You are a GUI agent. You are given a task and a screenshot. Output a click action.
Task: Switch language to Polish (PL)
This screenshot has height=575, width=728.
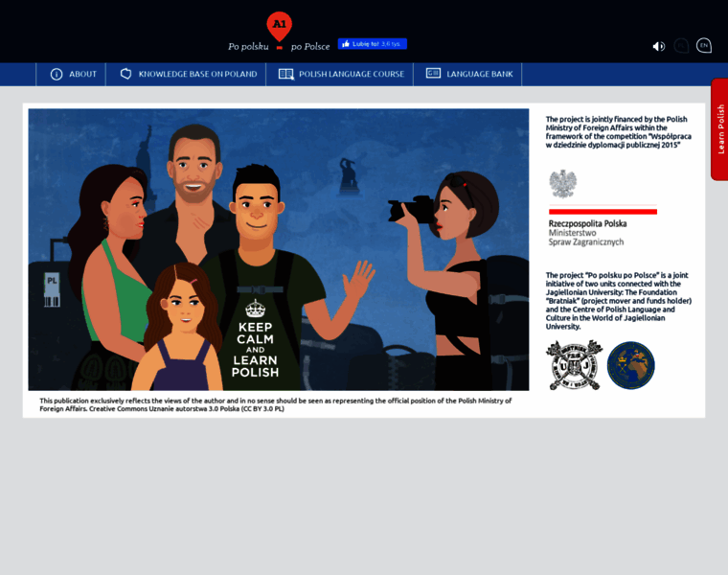681,45
